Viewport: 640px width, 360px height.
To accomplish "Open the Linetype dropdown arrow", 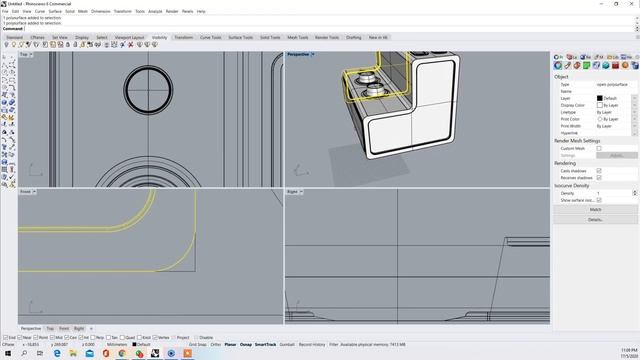I will coord(634,112).
